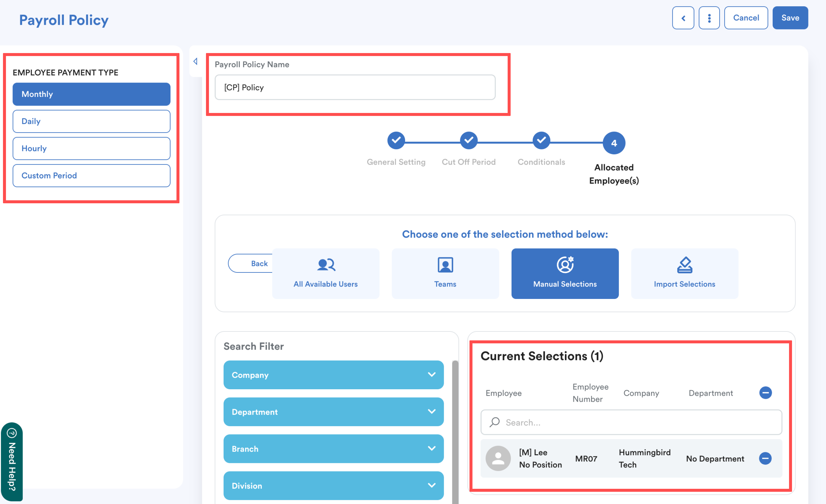Image resolution: width=826 pixels, height=504 pixels.
Task: Expand the Branch search filter
Action: (x=333, y=448)
